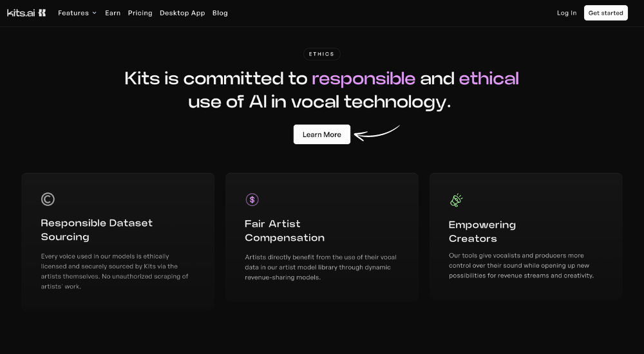Visit the Blog link
This screenshot has width=644, height=354.
(x=220, y=13)
